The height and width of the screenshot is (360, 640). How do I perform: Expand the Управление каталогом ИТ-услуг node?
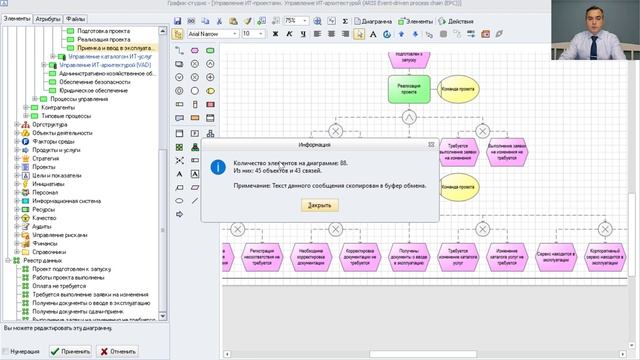pyautogui.click(x=53, y=56)
